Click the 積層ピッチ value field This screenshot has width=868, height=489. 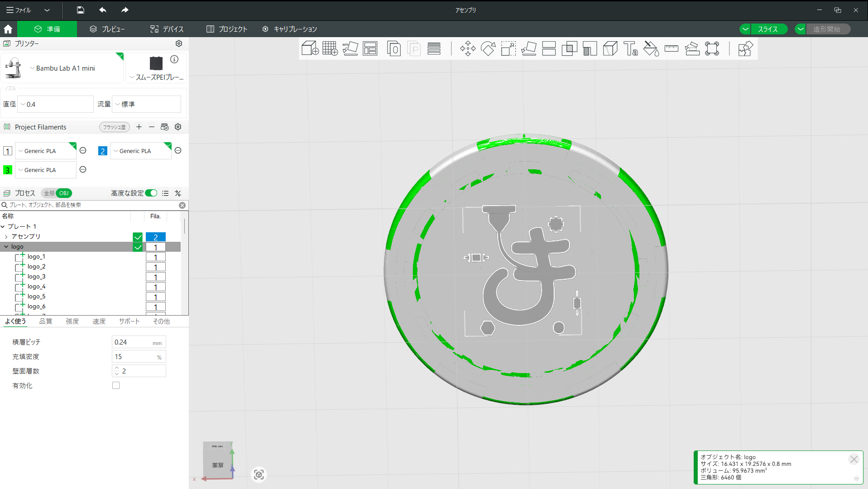click(139, 342)
